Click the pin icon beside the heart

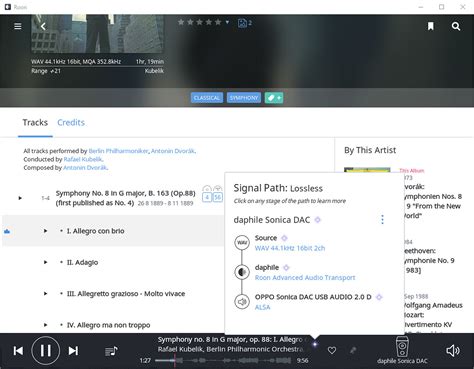(353, 350)
